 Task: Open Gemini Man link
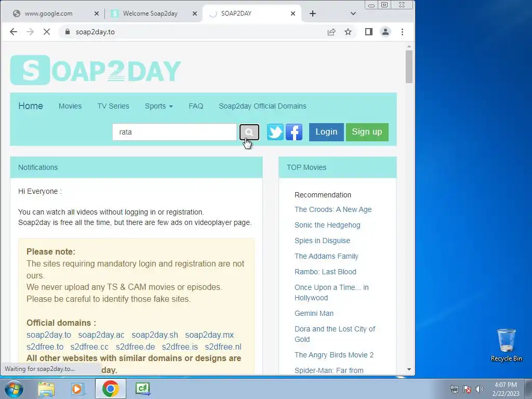pyautogui.click(x=314, y=313)
